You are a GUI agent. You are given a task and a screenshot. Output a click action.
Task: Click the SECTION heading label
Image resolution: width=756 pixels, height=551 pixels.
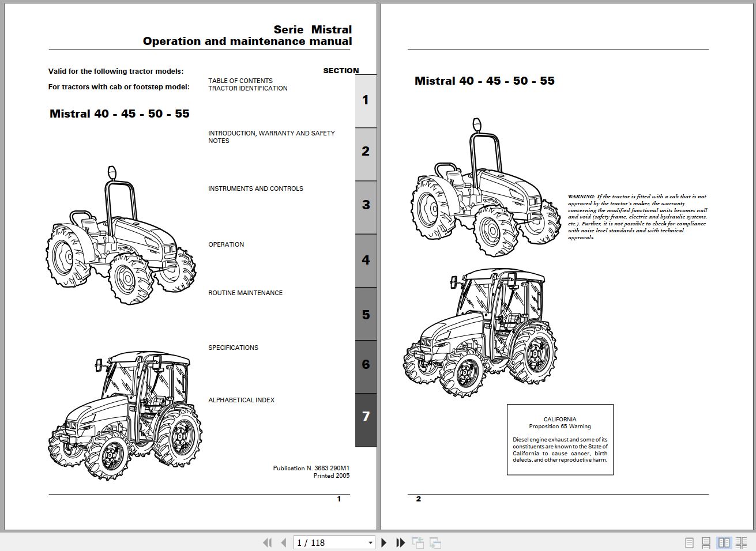[x=341, y=70]
